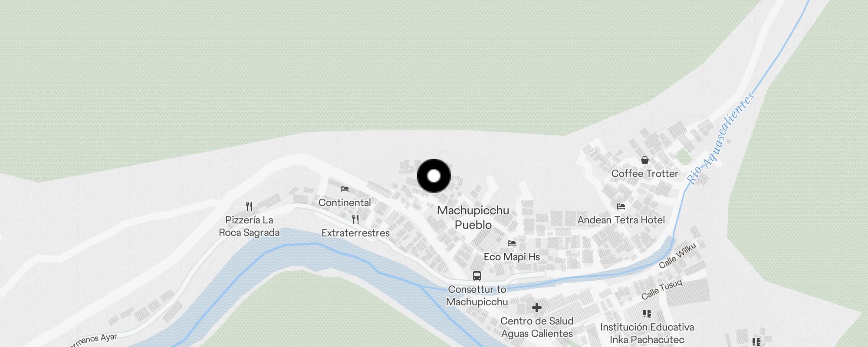
Task: Click the Eco Mapi Hs bed icon
Action: 512,243
